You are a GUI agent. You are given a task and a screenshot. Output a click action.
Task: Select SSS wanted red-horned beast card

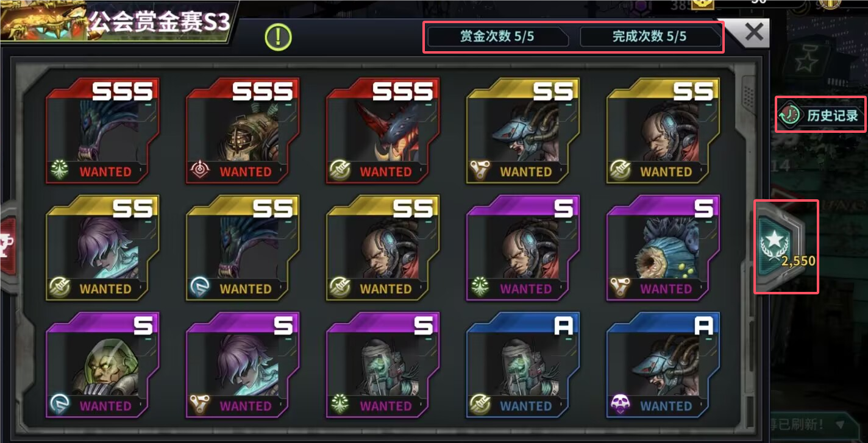pyautogui.click(x=383, y=130)
